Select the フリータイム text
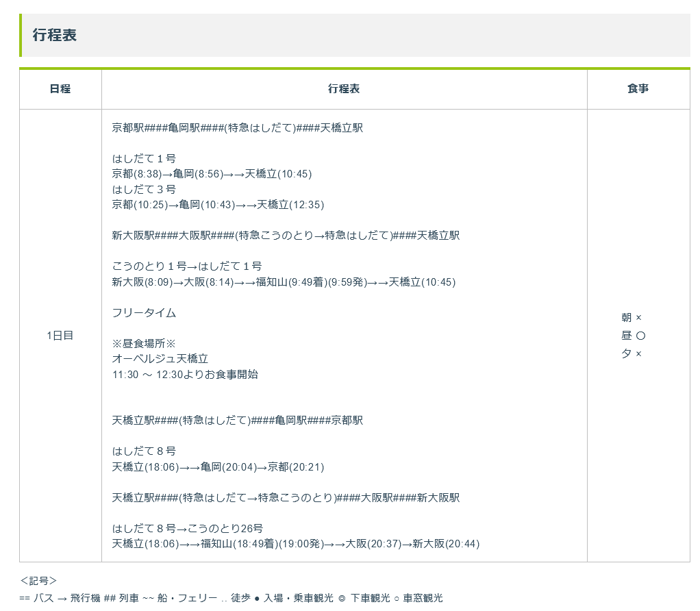The width and height of the screenshot is (700, 611). [144, 313]
